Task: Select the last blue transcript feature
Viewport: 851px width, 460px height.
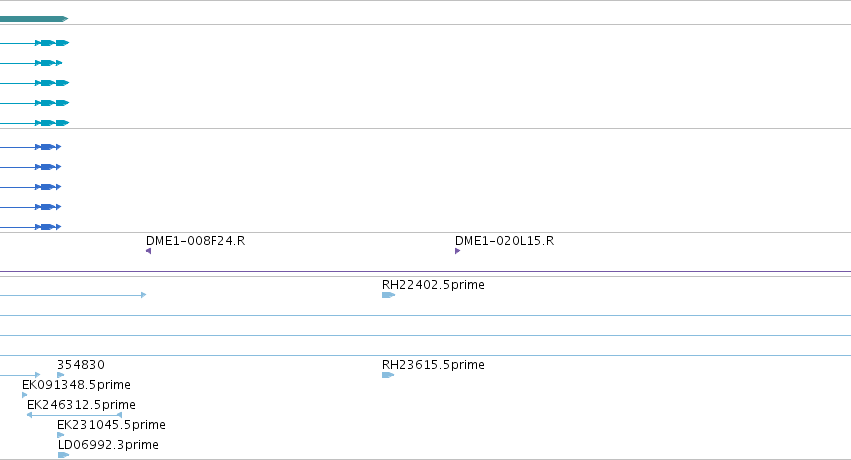Action: (x=30, y=227)
